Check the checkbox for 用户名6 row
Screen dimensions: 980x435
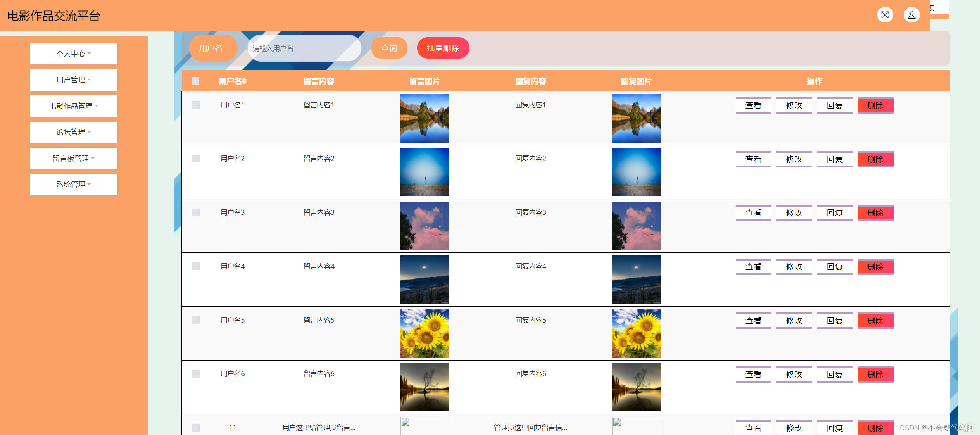click(x=195, y=374)
